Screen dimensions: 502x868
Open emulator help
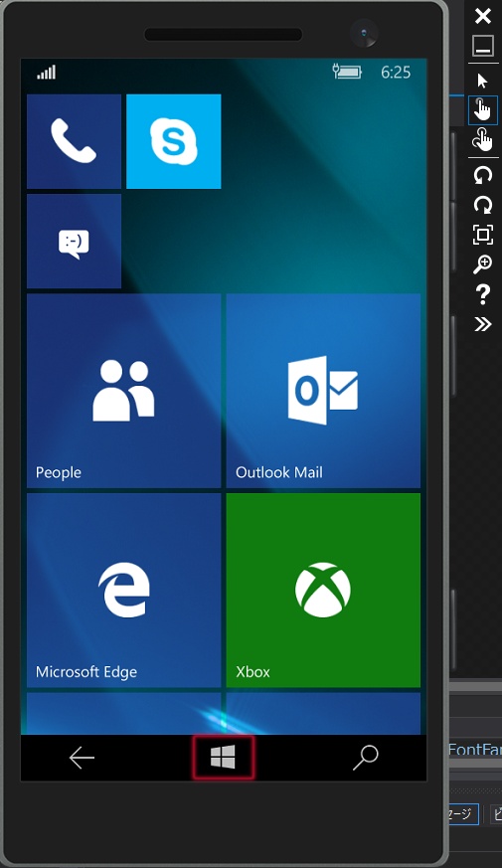click(x=483, y=294)
